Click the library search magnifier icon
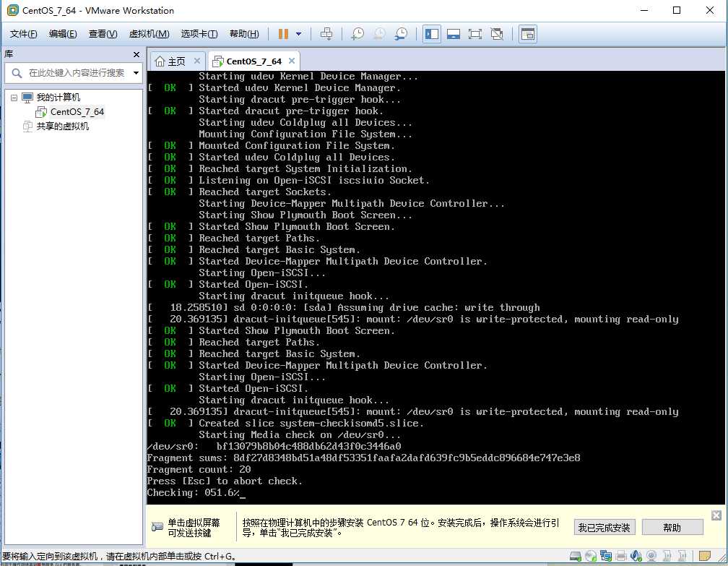The height and width of the screenshot is (566, 728). 17,73
